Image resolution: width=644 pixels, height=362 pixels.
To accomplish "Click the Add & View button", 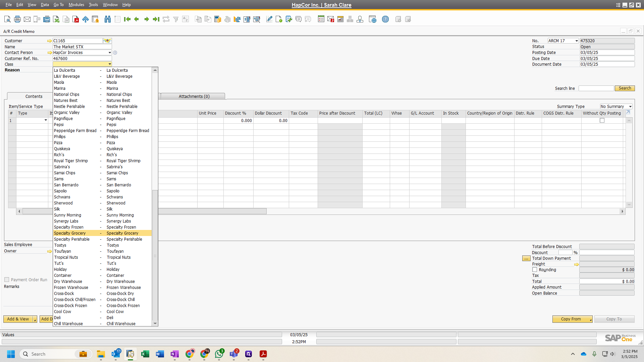I will 18,319.
